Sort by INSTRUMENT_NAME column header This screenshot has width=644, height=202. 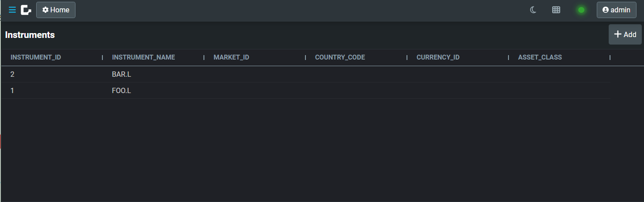pos(143,57)
